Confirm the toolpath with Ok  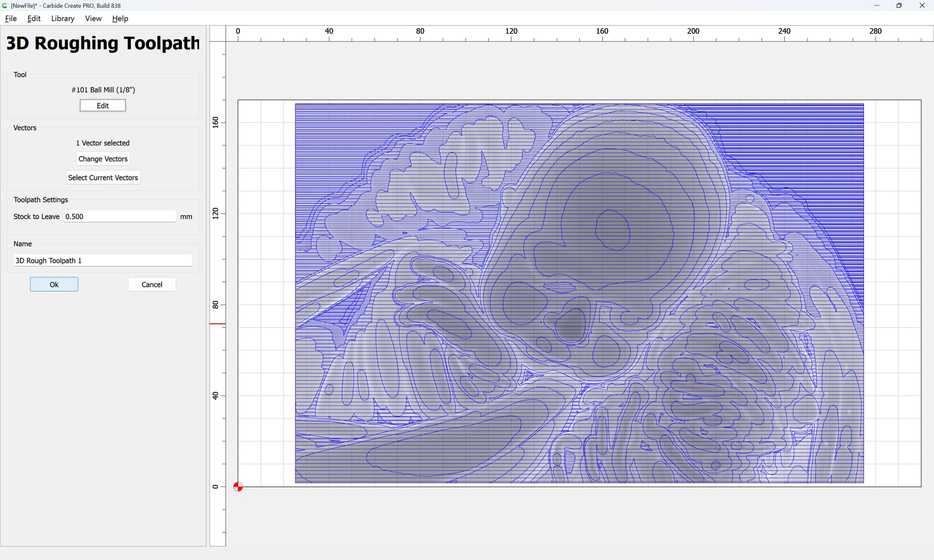54,284
